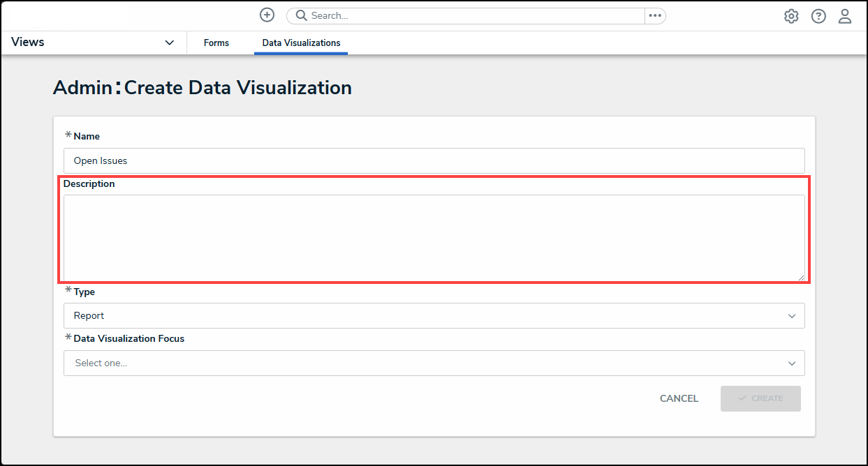The height and width of the screenshot is (466, 868).
Task: Open the search options ellipsis
Action: [x=654, y=15]
